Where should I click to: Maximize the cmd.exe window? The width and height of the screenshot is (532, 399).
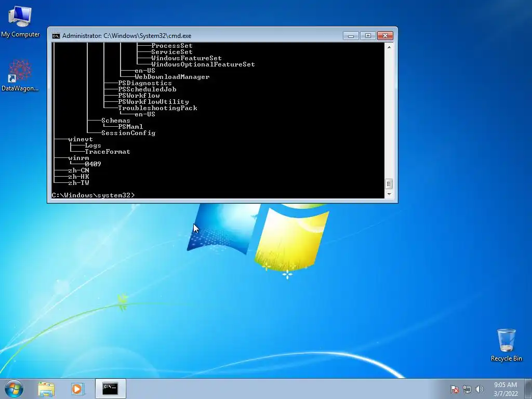pyautogui.click(x=368, y=36)
